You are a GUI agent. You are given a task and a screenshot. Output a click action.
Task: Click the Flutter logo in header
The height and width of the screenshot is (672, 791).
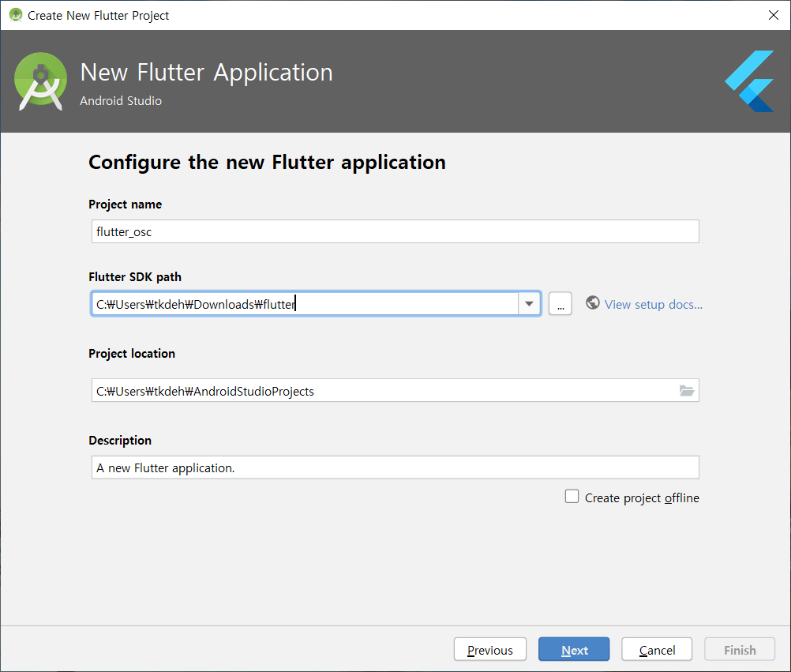(x=750, y=81)
